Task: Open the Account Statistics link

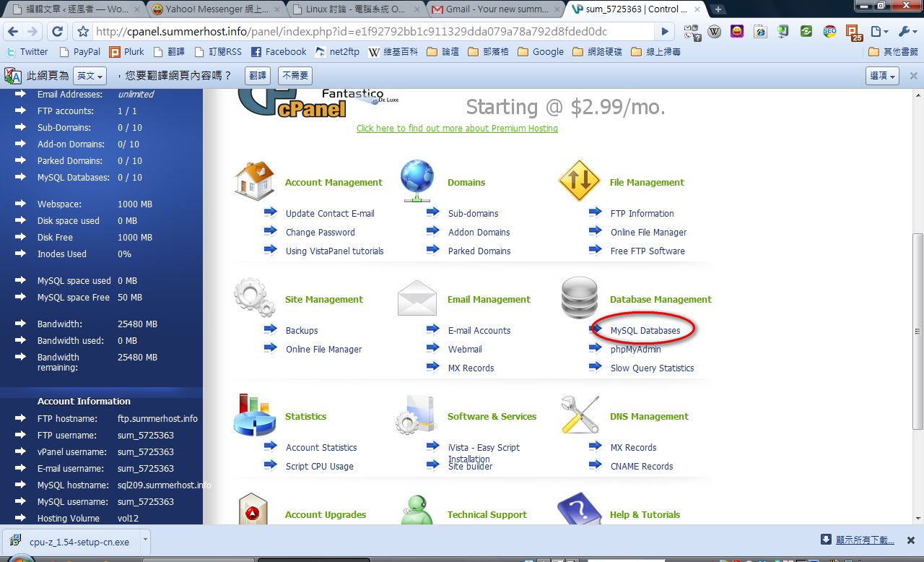Action: (321, 447)
